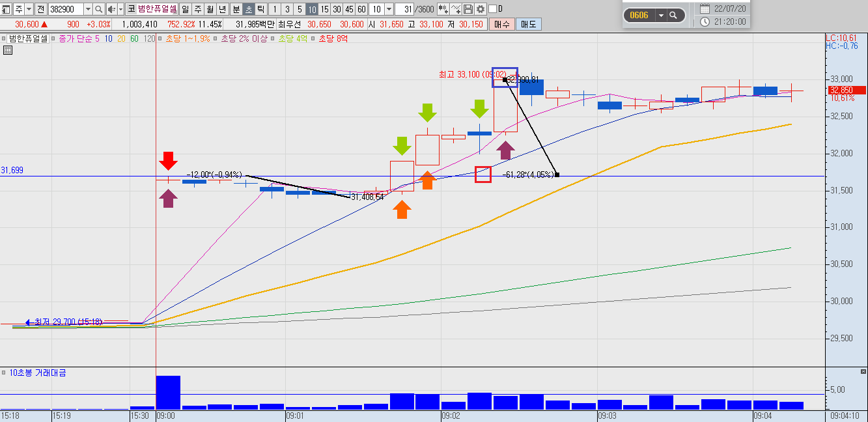Screen dimensions: 868x422
Task: Select the 일 (daily) period tab
Action: click(x=186, y=9)
